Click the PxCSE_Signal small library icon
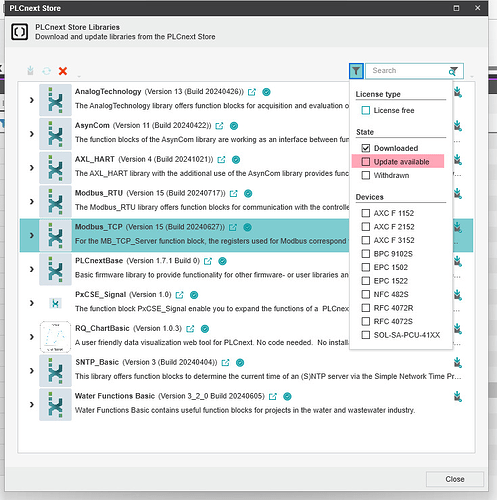497x500 pixels. pos(55,303)
